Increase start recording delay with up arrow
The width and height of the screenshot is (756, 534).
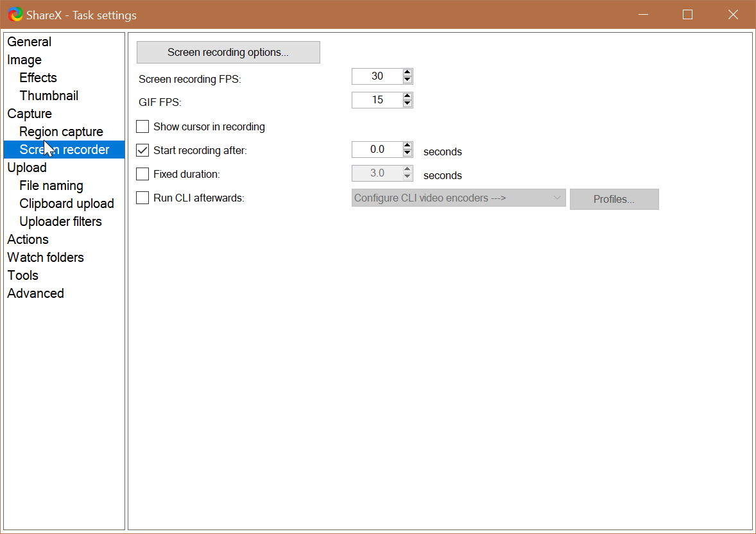coord(408,146)
